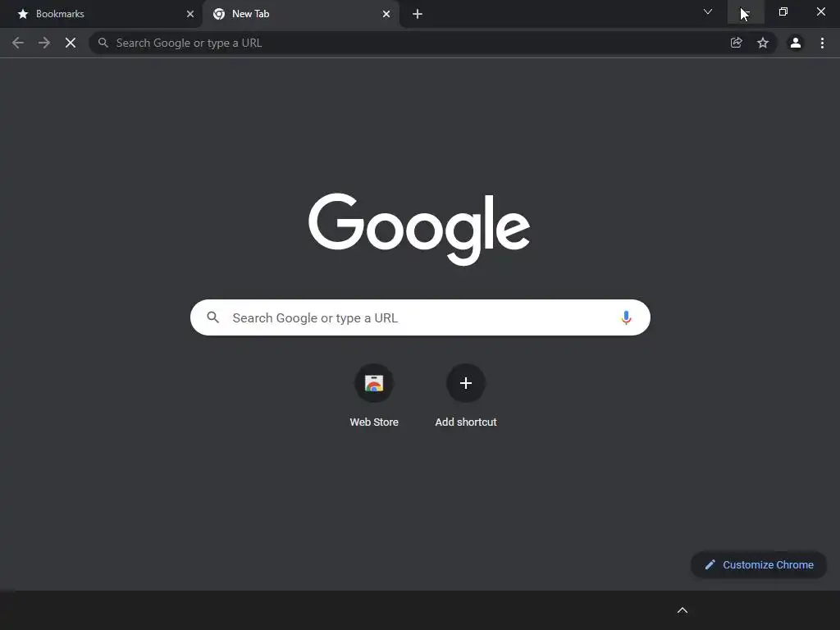Click the magnifier in Google search box

click(x=212, y=317)
